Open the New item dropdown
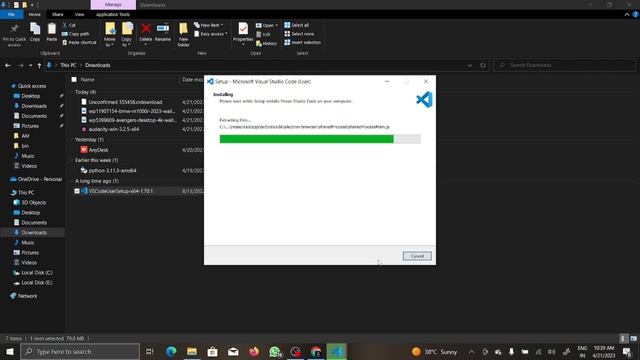This screenshot has height=360, width=640. pyautogui.click(x=209, y=25)
